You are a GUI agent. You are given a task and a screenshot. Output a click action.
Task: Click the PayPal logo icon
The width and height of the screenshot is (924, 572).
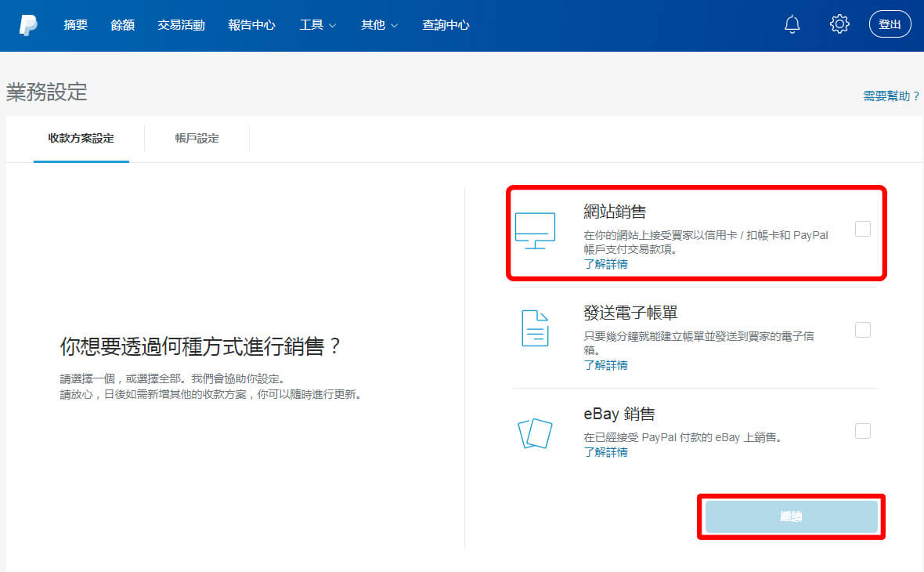tap(27, 25)
